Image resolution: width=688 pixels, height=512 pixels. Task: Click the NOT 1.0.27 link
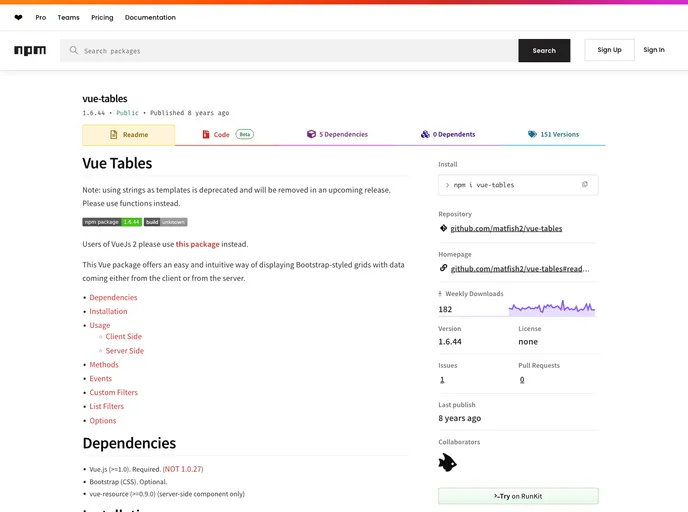183,469
